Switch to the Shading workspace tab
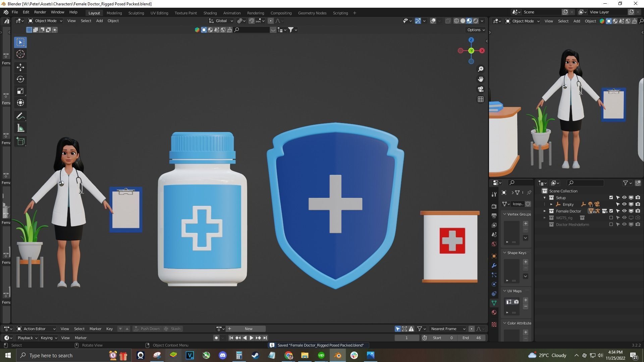The image size is (644, 362). (x=210, y=13)
